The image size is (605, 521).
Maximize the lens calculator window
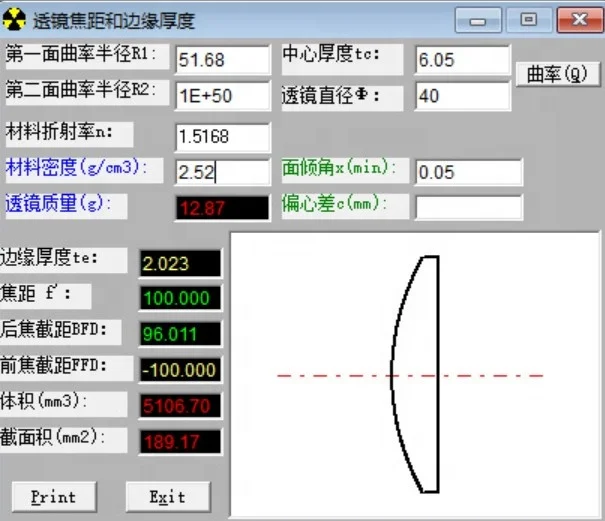(x=528, y=20)
